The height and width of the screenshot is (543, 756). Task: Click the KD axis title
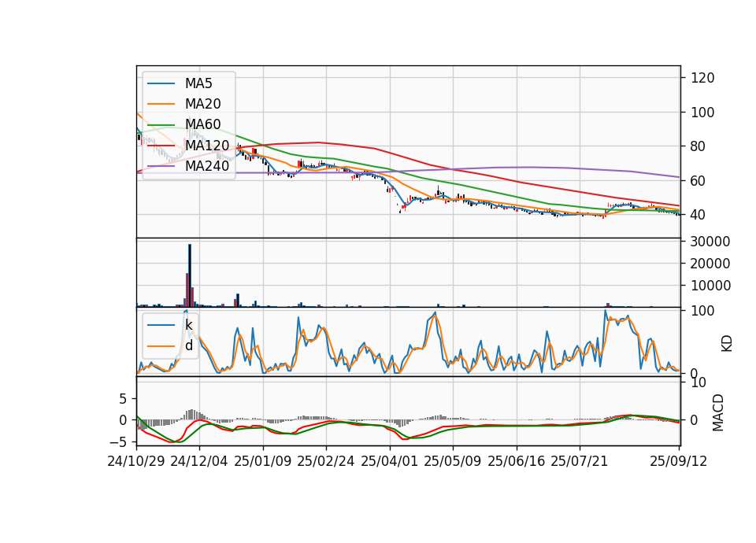tap(727, 343)
